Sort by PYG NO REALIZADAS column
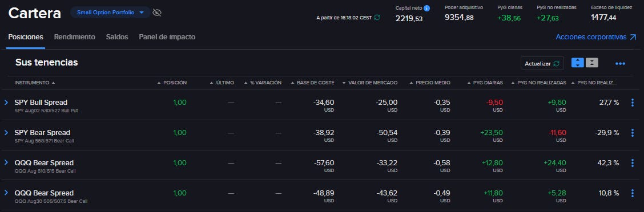This screenshot has height=212, width=644. (x=538, y=83)
